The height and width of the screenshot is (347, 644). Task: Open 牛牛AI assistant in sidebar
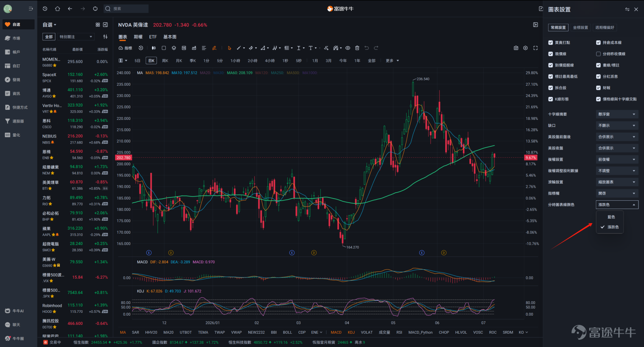coord(19,311)
